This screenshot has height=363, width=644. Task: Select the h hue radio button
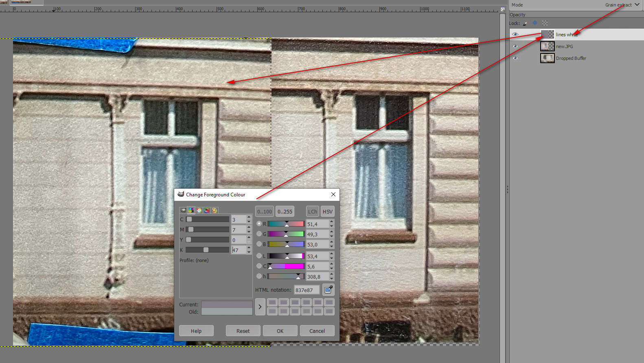click(259, 276)
